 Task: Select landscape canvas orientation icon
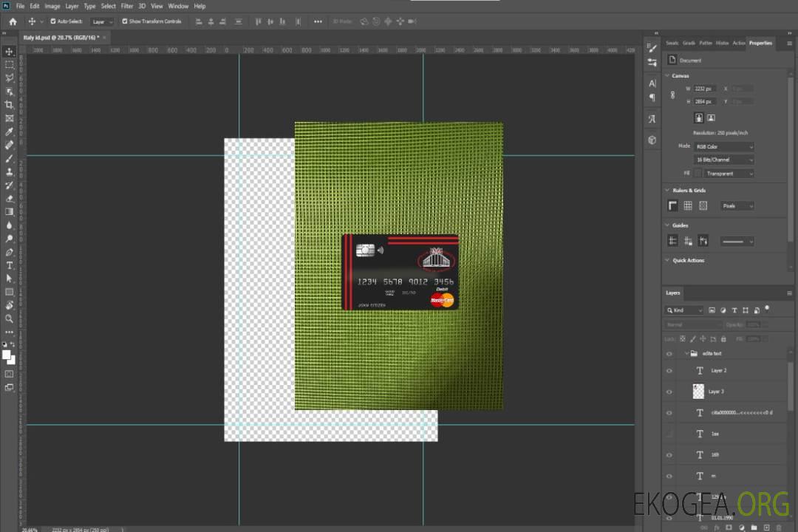[711, 117]
